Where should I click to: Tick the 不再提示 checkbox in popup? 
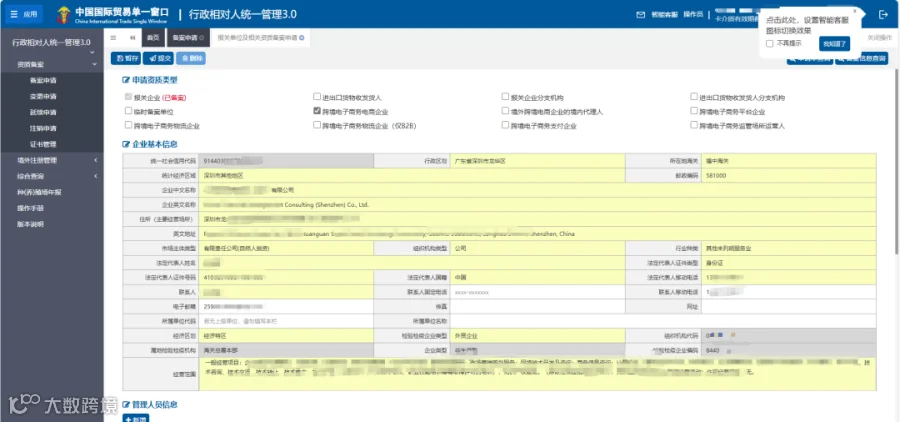770,44
